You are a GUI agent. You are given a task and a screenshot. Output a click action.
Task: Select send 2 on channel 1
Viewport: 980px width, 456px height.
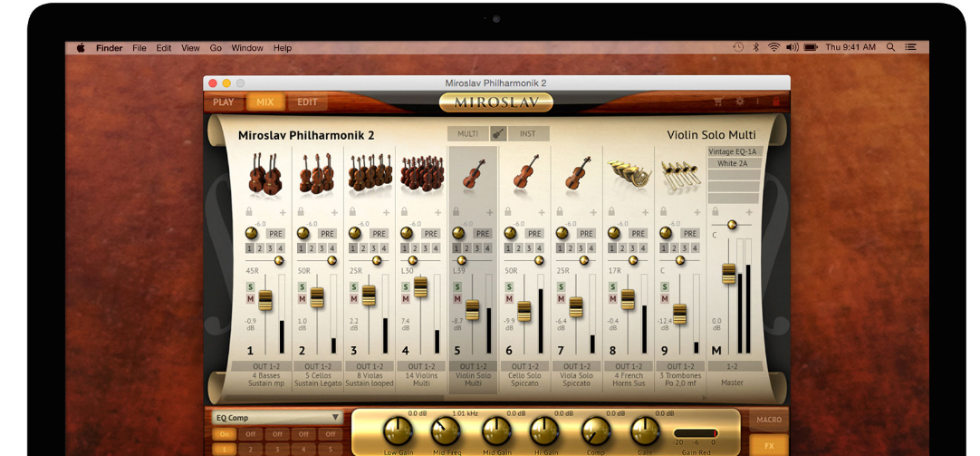[261, 248]
